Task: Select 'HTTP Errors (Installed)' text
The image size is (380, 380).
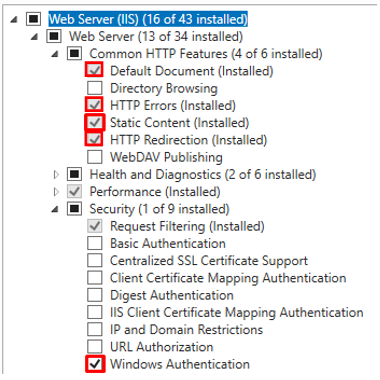Action: 173,106
